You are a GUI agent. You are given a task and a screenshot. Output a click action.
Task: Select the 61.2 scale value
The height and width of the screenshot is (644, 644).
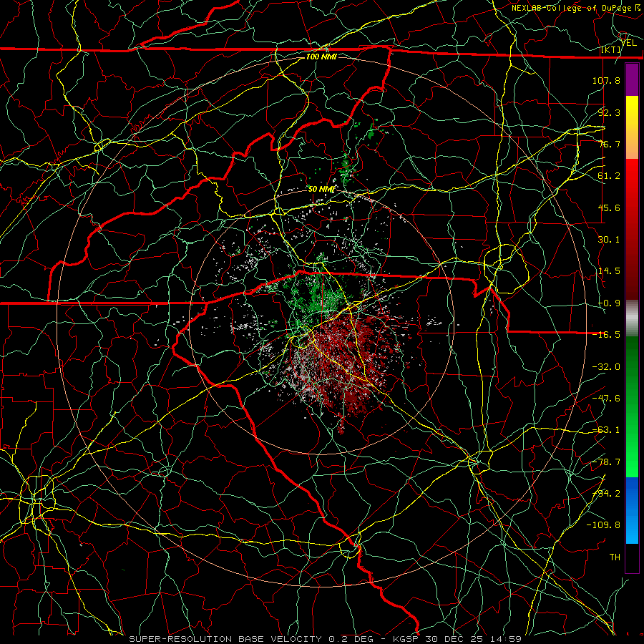pyautogui.click(x=609, y=176)
